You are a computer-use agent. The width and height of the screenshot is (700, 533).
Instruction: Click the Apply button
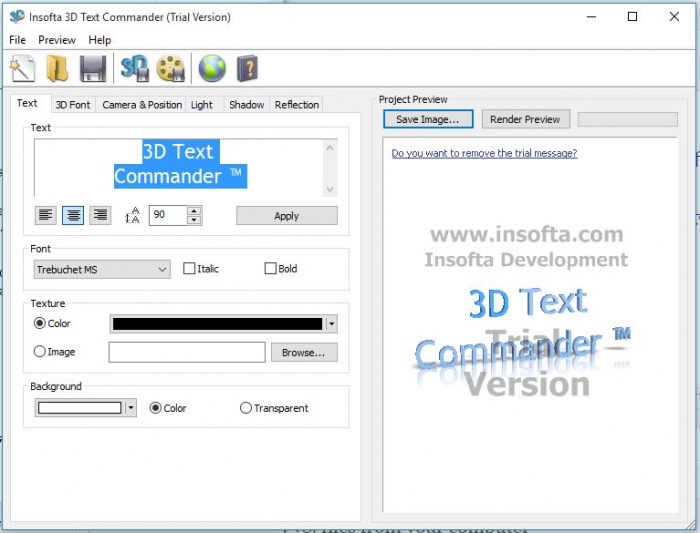pyautogui.click(x=287, y=216)
